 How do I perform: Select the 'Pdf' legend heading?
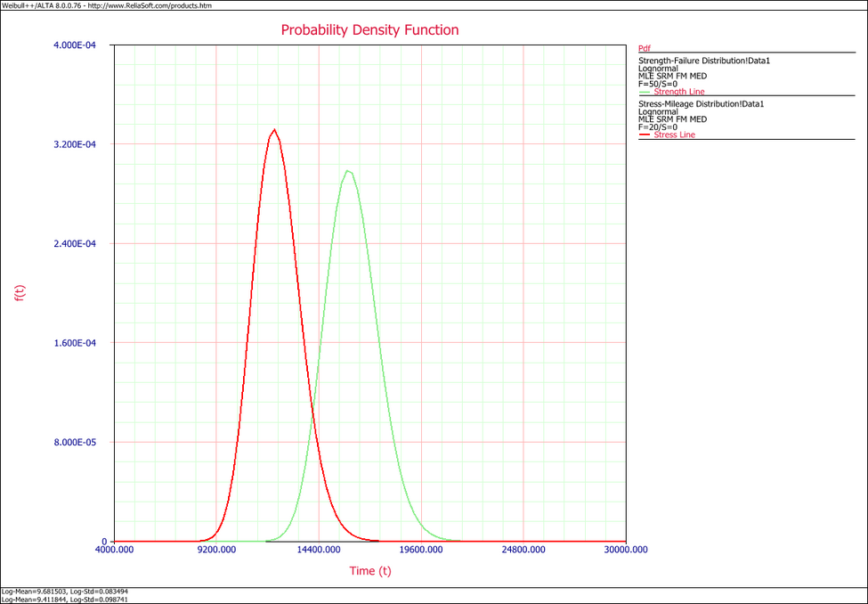[x=645, y=49]
